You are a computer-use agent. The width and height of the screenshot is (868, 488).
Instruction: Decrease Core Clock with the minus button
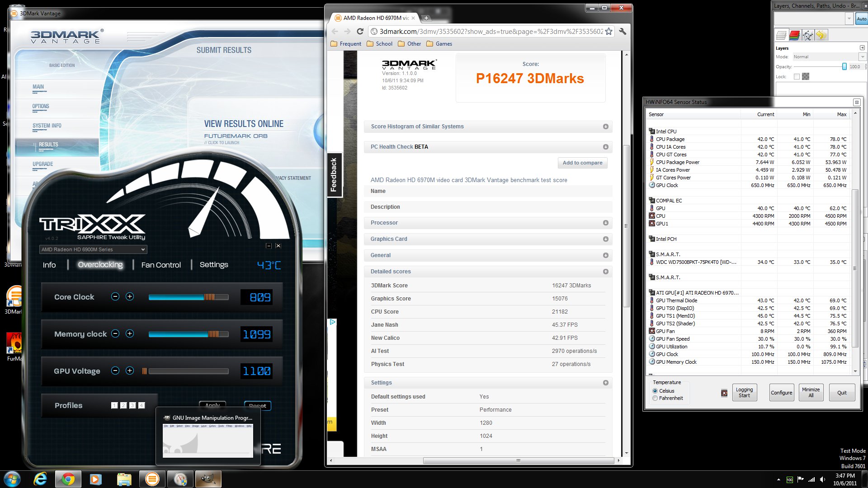tap(115, 296)
